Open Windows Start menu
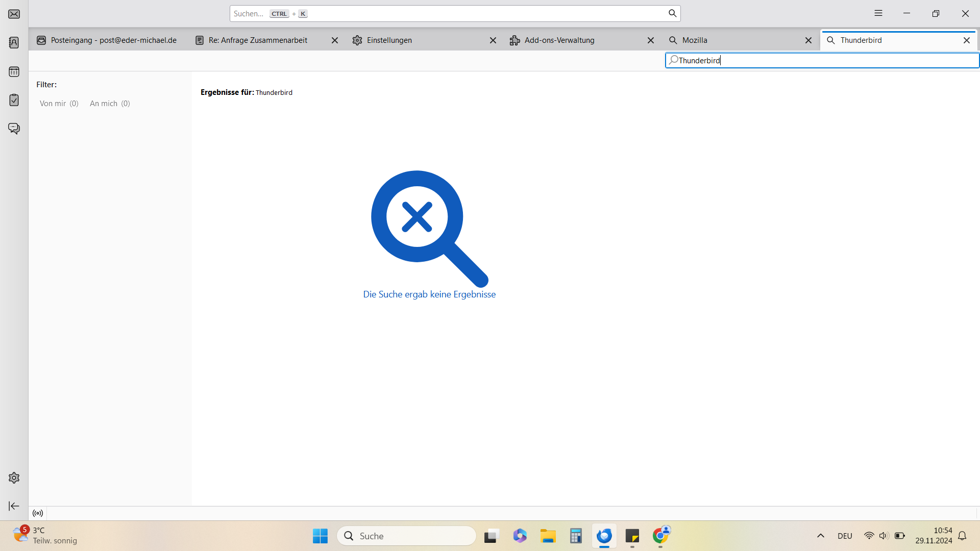The height and width of the screenshot is (551, 980). tap(320, 536)
